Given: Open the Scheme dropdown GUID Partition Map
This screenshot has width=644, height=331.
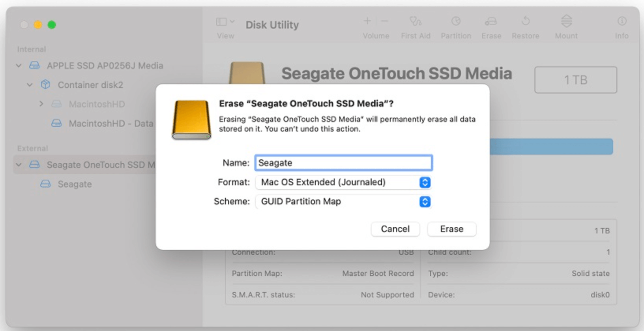Looking at the screenshot, I should coord(343,201).
